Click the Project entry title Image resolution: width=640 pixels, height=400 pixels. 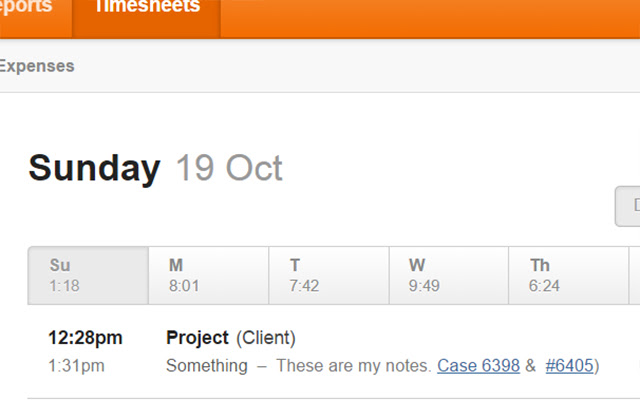coord(198,338)
